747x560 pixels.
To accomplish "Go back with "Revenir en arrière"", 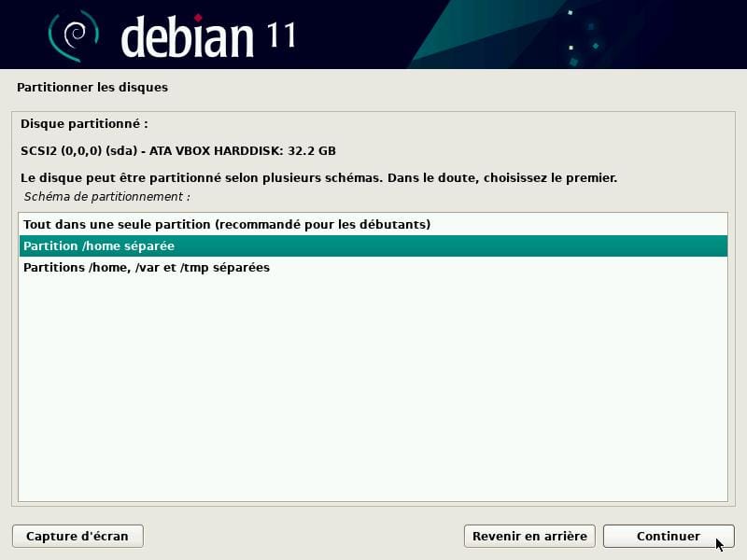I will [529, 536].
